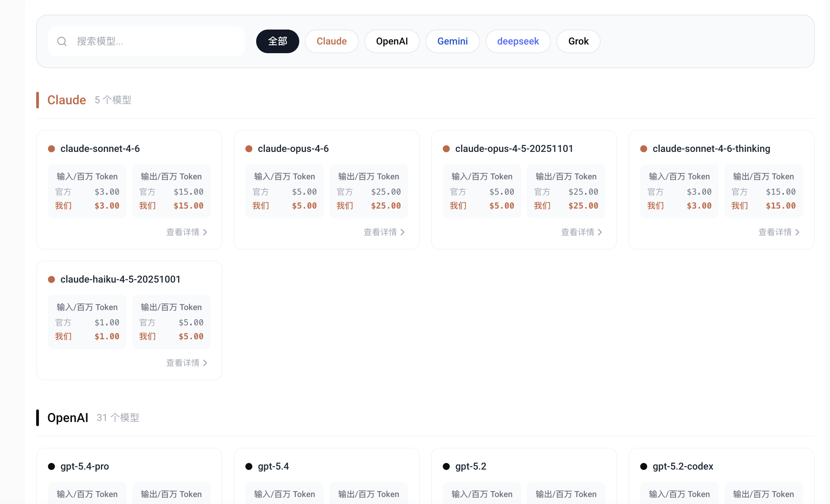Filter models by Claude
830x504 pixels.
click(332, 41)
